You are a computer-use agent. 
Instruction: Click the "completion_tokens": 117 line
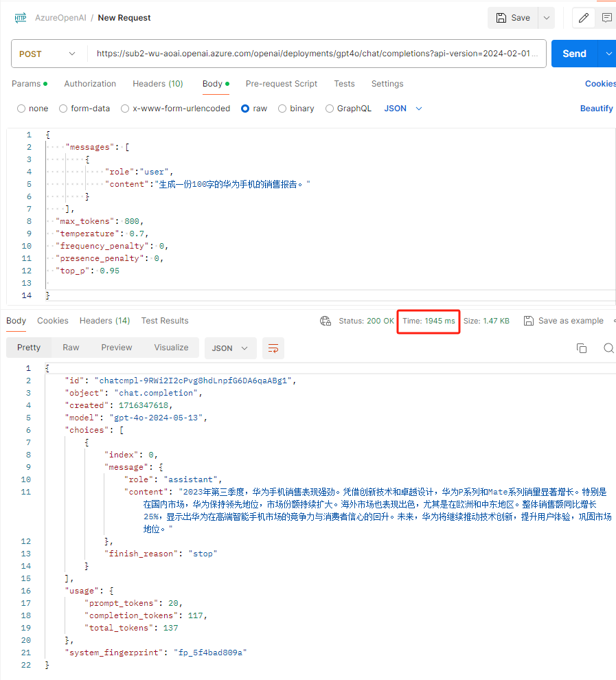(x=146, y=616)
